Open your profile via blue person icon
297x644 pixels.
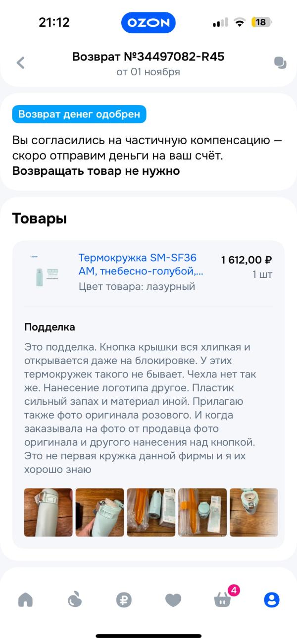pos(271,600)
